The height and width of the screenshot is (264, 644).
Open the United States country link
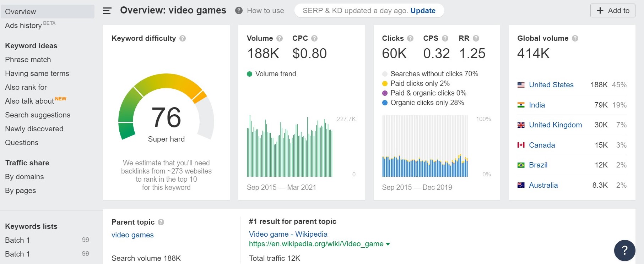(551, 85)
